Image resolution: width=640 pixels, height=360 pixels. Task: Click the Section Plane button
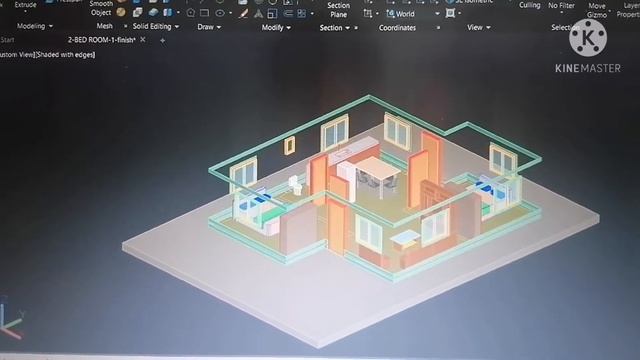338,10
